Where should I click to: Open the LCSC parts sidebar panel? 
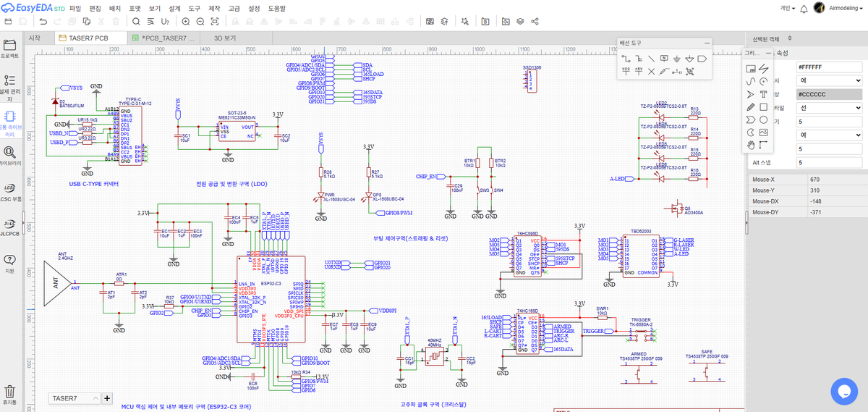point(10,192)
